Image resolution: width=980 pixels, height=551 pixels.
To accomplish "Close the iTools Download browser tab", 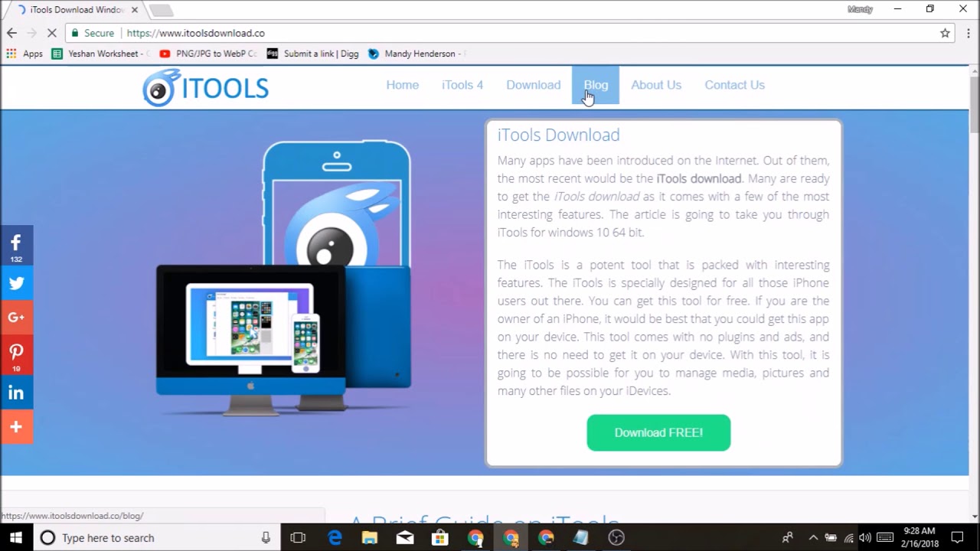I will click(135, 10).
